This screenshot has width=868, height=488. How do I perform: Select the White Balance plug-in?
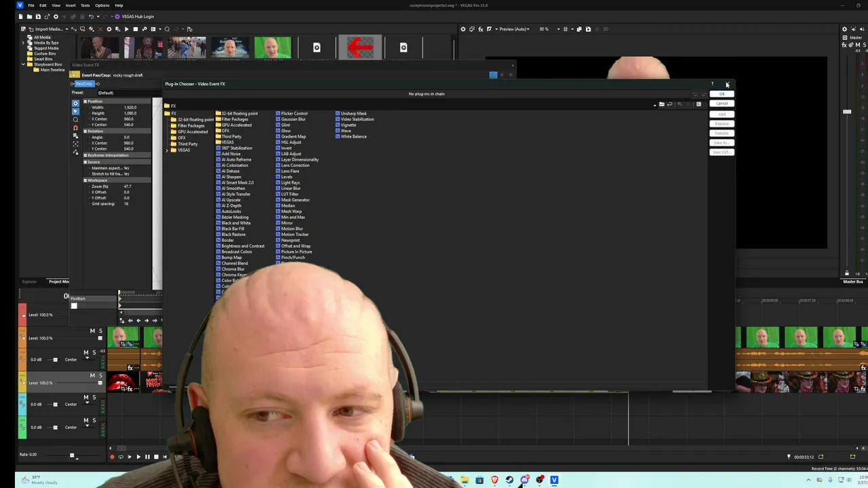click(351, 136)
